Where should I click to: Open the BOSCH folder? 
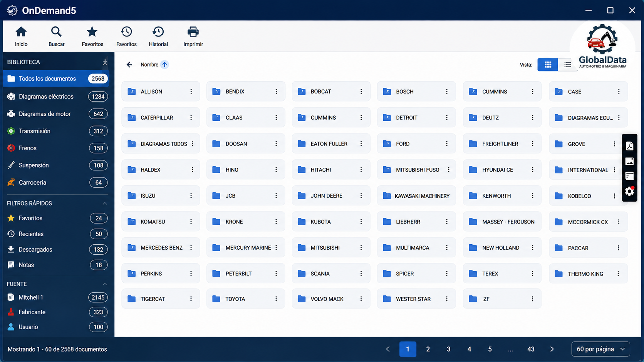[416, 92]
